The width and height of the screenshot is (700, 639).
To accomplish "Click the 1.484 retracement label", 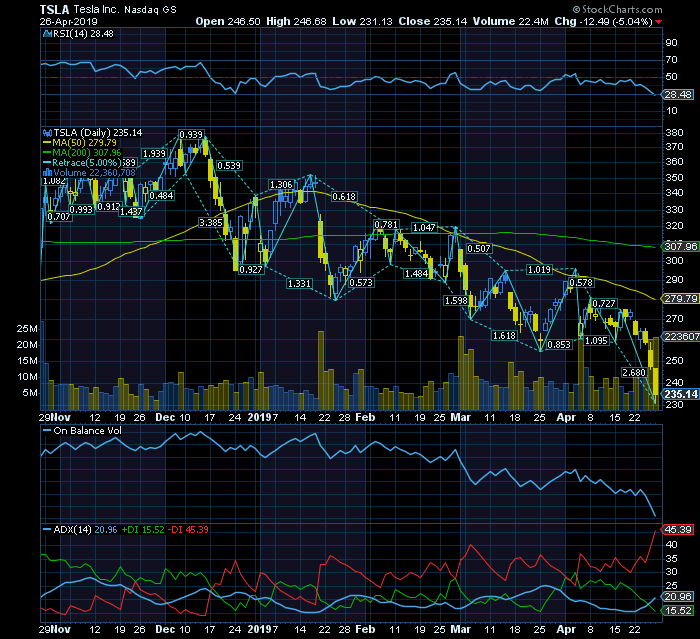I will [x=417, y=274].
